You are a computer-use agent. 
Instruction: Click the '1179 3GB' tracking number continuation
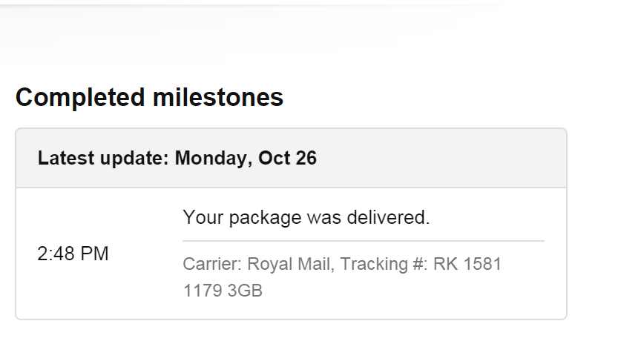[x=223, y=291]
